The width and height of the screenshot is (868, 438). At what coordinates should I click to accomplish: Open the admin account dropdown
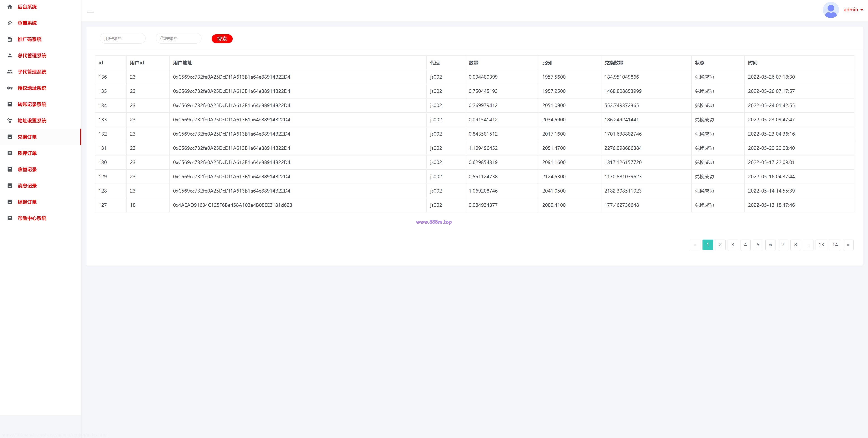(853, 10)
